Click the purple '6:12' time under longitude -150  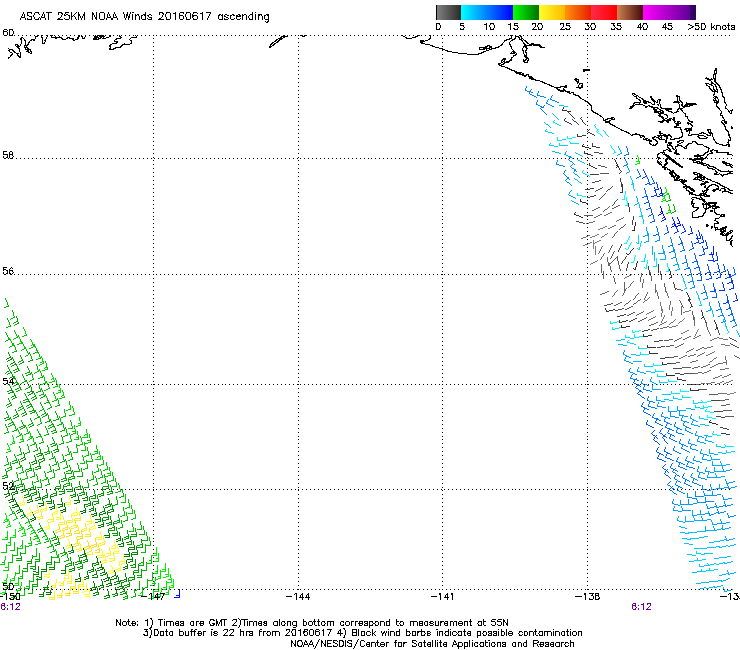(x=10, y=607)
